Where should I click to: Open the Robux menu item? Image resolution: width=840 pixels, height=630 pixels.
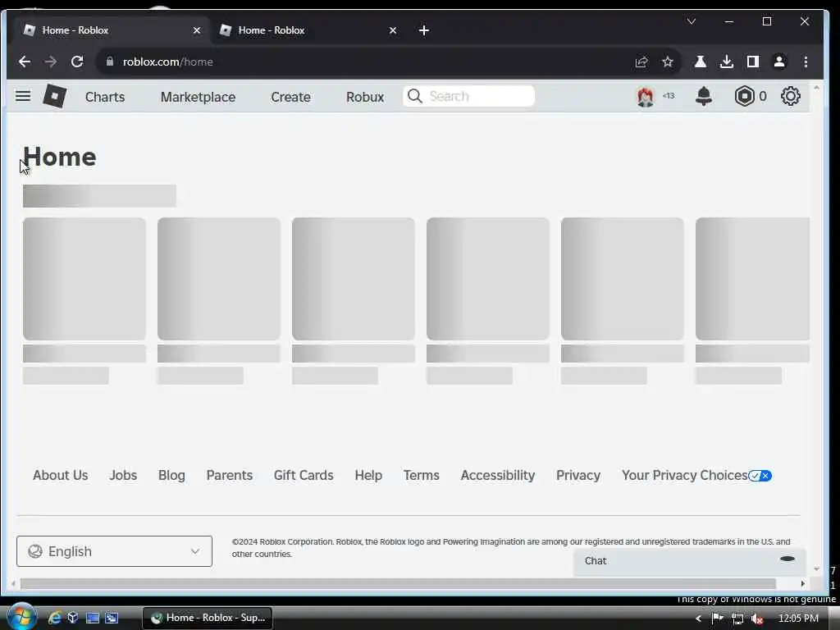pos(365,97)
